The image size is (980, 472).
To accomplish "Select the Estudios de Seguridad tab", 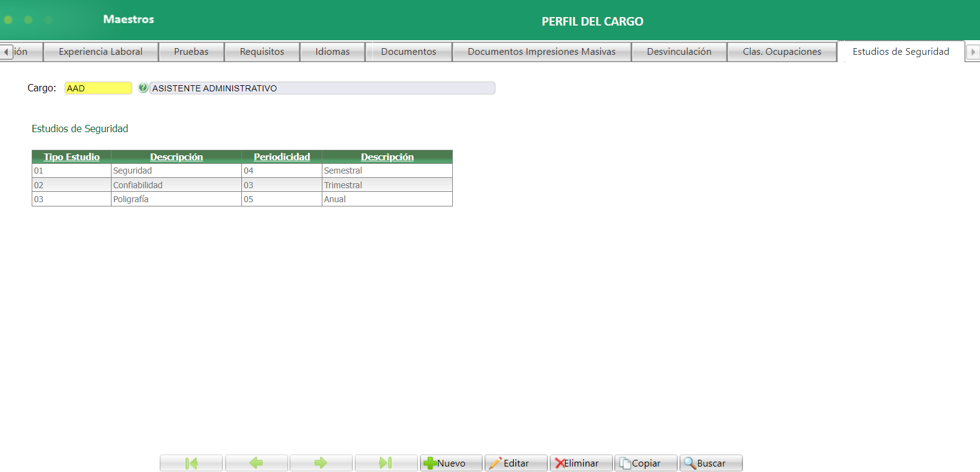I will point(901,52).
